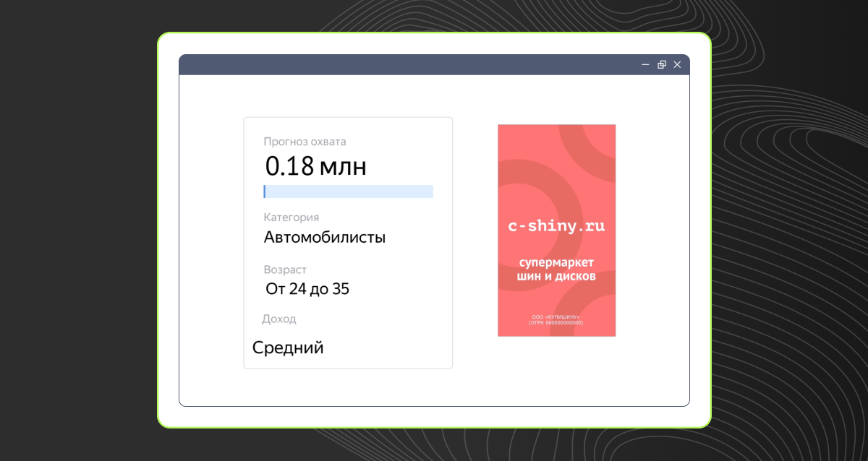Select the 'Автомобилисты' category value
This screenshot has width=868, height=461.
click(324, 237)
